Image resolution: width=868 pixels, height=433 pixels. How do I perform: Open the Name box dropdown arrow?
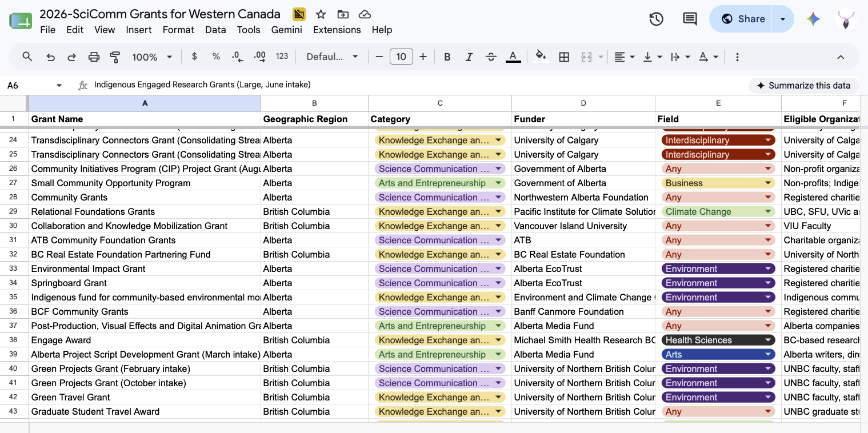[59, 85]
